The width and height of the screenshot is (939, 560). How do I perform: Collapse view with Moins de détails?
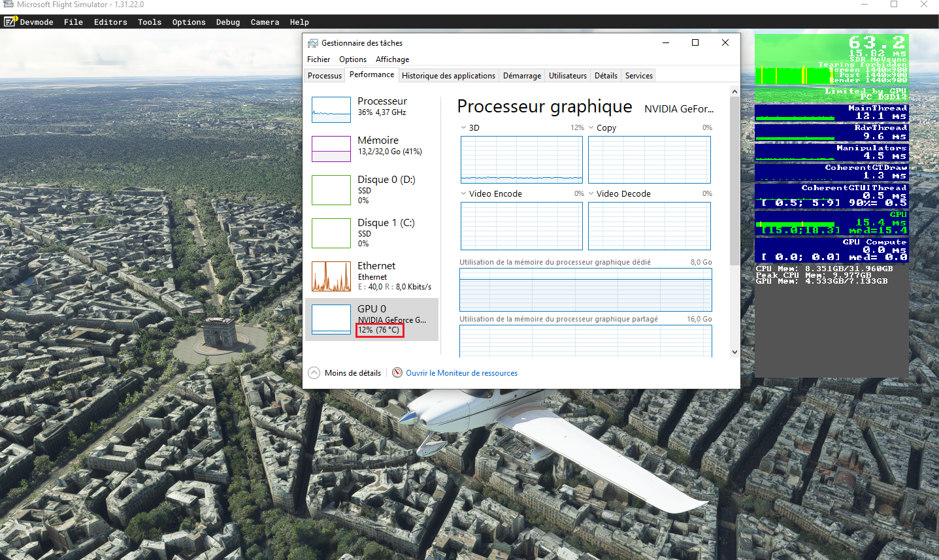(x=344, y=373)
